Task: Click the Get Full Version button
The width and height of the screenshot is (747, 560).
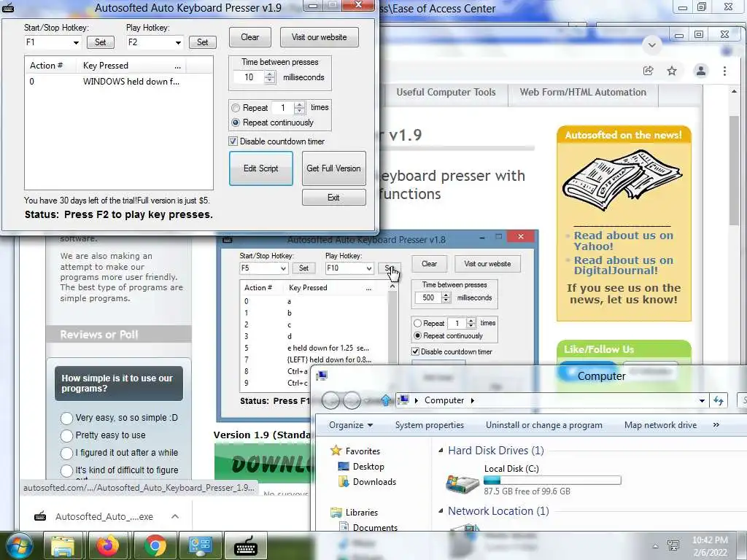Action: (334, 168)
